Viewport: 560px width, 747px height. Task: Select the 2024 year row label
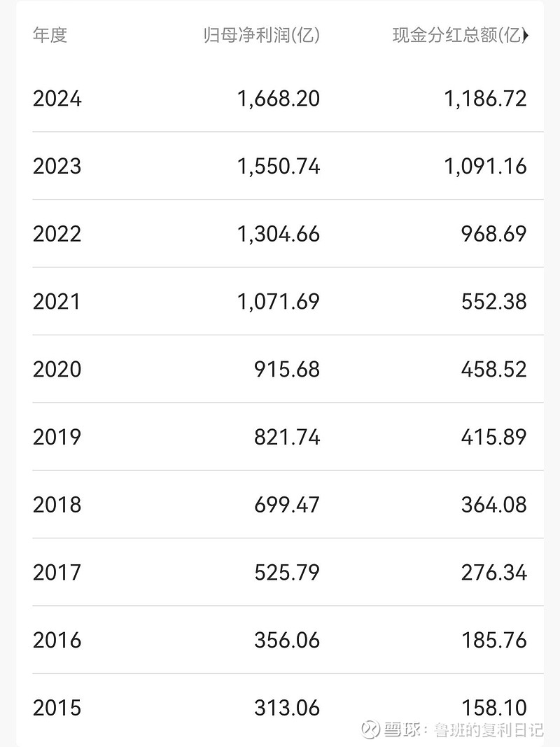click(x=57, y=99)
